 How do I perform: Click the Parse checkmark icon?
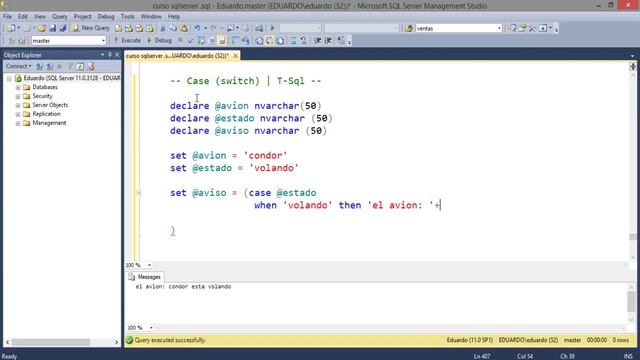point(190,40)
